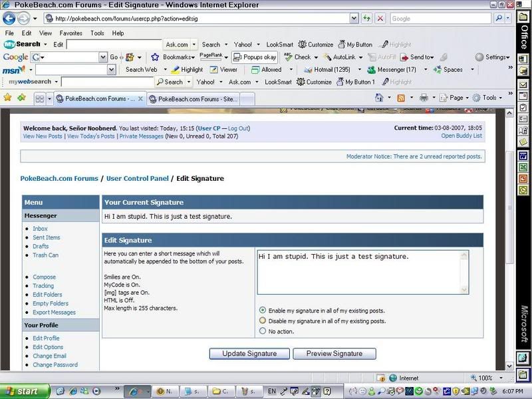Click the My Button toolbar item
Viewport: 532px width, 399px height.
355,45
